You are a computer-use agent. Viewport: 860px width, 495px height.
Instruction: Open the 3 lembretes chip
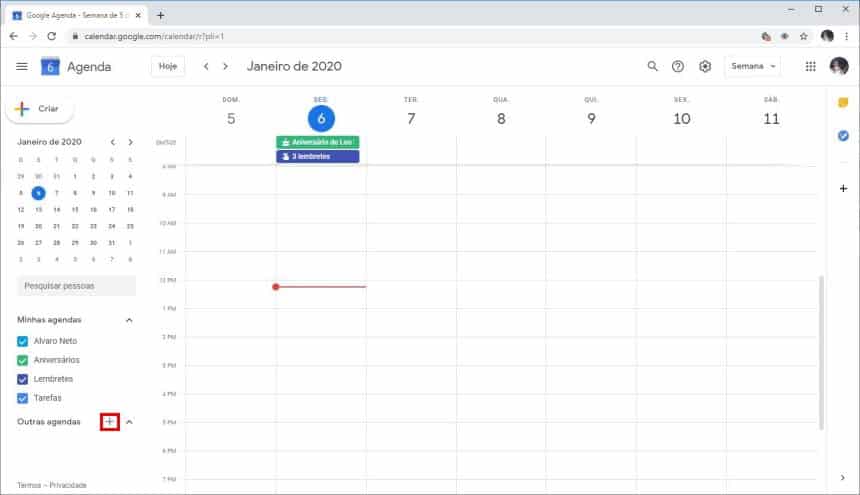(x=318, y=156)
